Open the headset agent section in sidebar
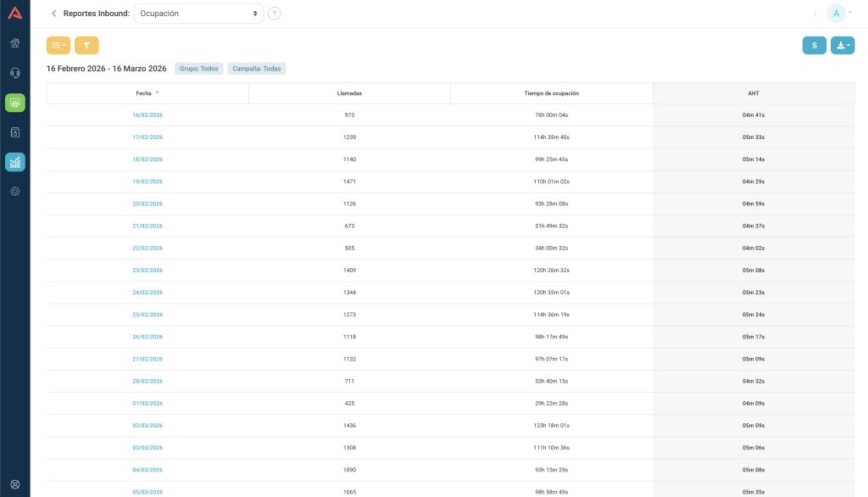Screen dimensions: 868x497 [14, 73]
